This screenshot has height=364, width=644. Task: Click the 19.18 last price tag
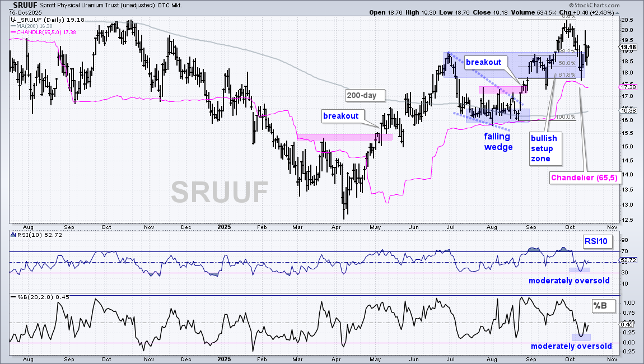[x=629, y=47]
